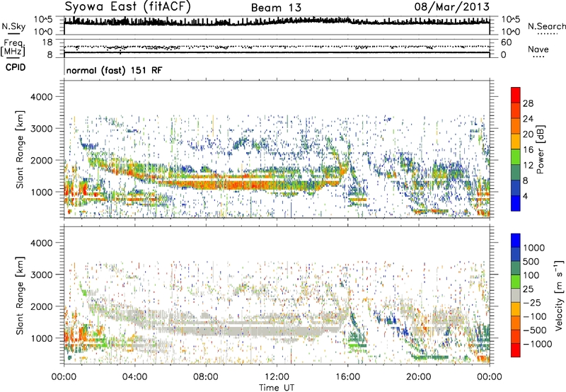Click the 'Slant Range [km]' label of the Velocity panel
The image size is (566, 392).
20,296
